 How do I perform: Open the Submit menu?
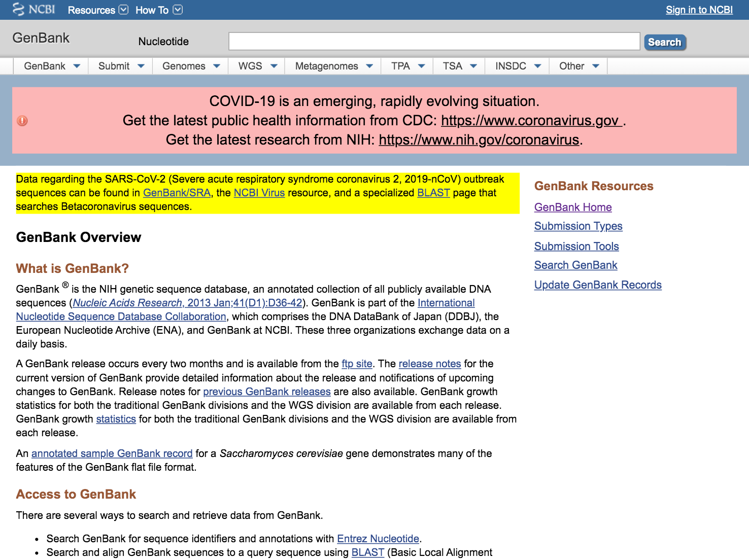[121, 66]
